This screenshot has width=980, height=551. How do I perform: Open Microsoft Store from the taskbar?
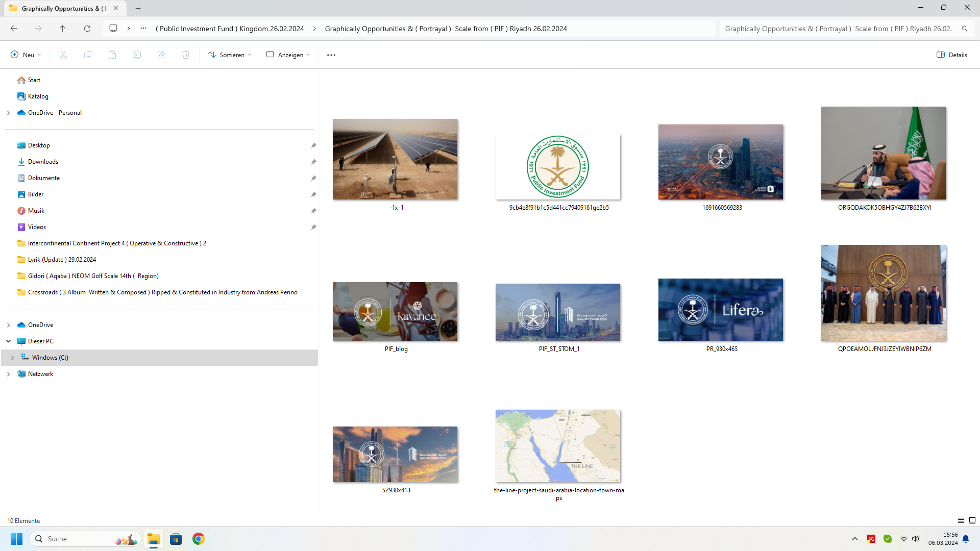click(x=176, y=539)
